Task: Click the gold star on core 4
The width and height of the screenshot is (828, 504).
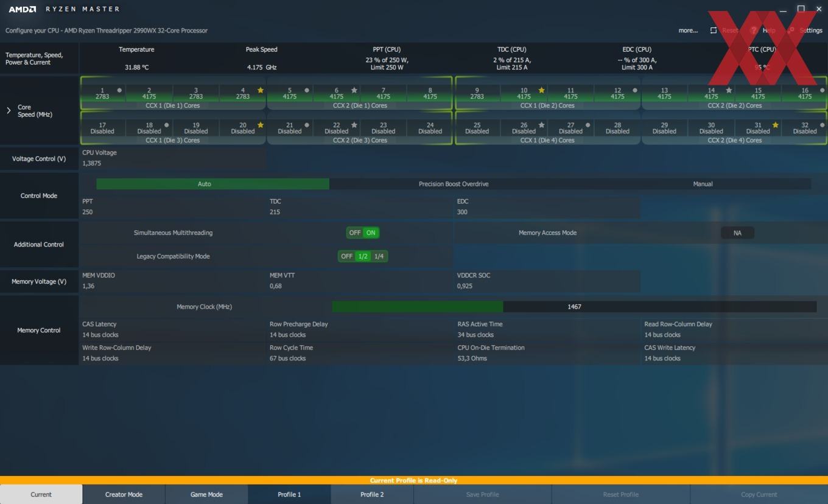Action: click(261, 90)
